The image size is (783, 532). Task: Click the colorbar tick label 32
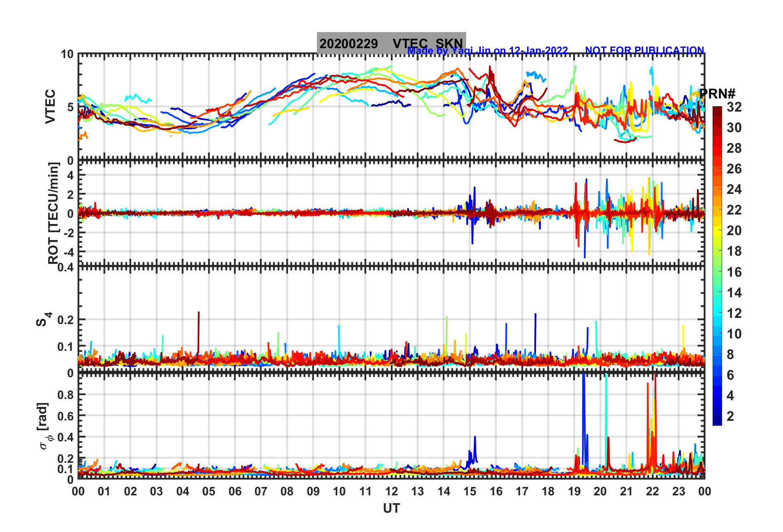[734, 107]
